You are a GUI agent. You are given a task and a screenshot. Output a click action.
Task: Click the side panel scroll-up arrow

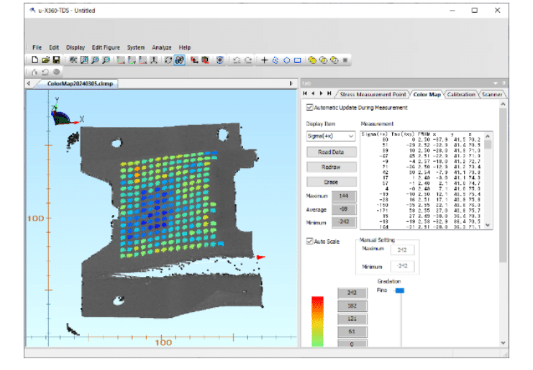pyautogui.click(x=503, y=104)
